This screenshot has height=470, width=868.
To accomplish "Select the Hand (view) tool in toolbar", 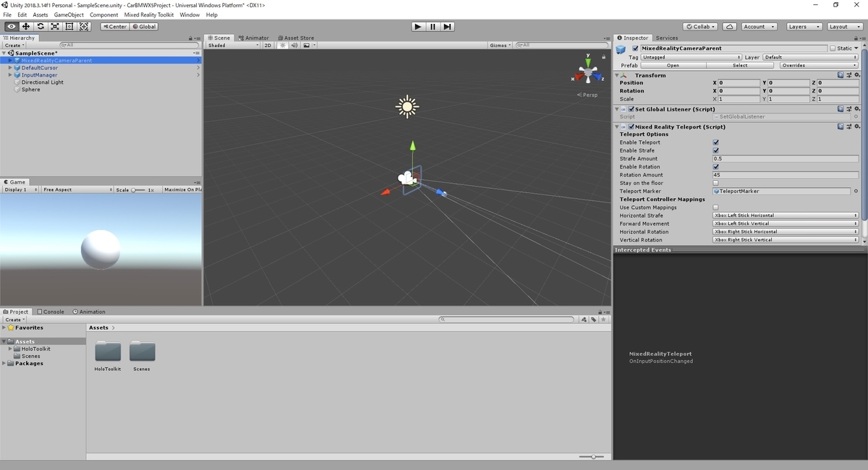I will pyautogui.click(x=11, y=26).
